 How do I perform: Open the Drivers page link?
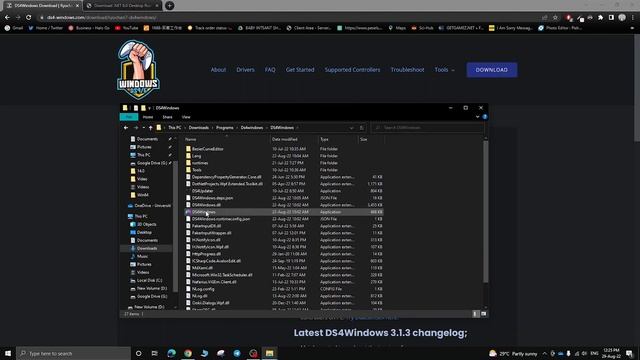[245, 70]
